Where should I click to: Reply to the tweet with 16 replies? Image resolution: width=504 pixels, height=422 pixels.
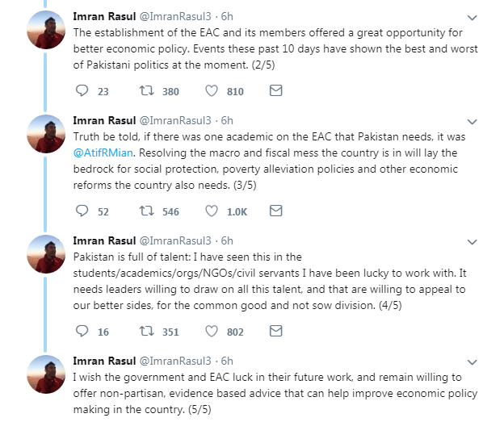point(80,331)
